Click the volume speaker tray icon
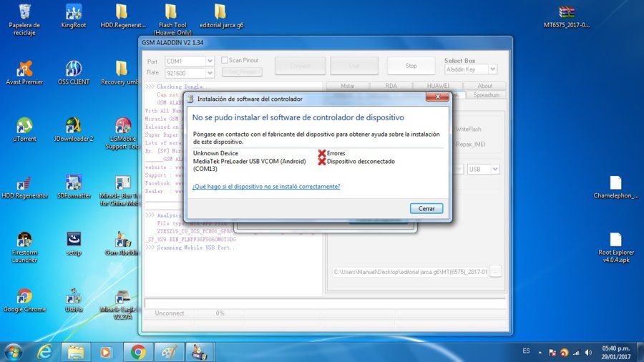 pos(589,352)
